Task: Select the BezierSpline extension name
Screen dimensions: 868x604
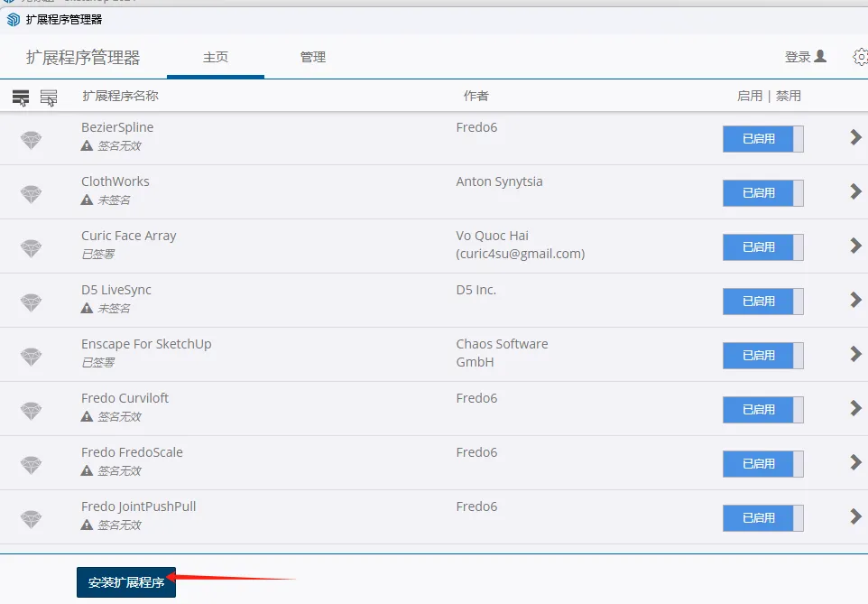Action: pos(117,127)
